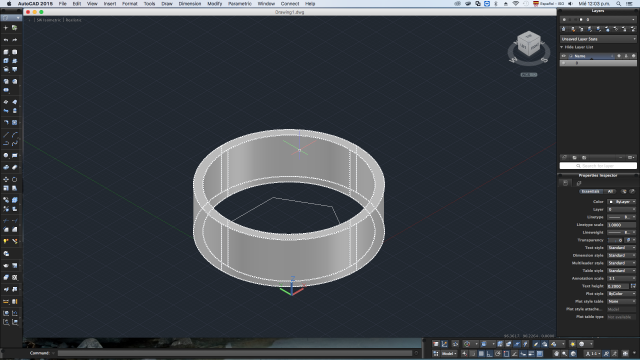Toggle Ortho mode in the status bar
This screenshot has height=360, width=640.
[489, 353]
